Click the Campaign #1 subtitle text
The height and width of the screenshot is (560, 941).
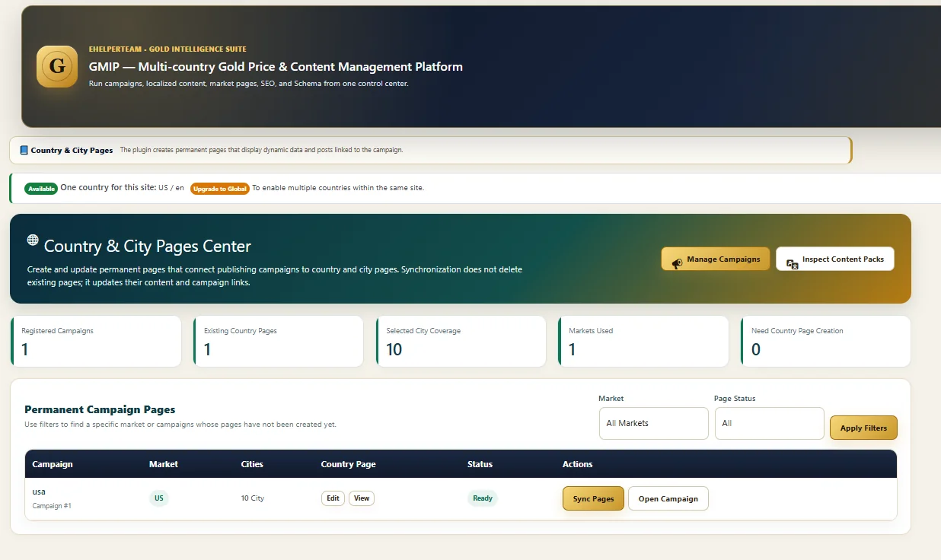[52, 505]
